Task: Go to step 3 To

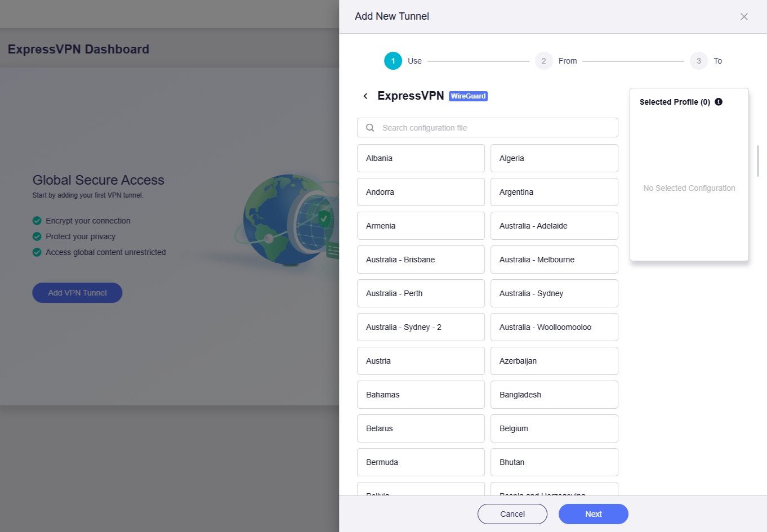Action: [706, 61]
